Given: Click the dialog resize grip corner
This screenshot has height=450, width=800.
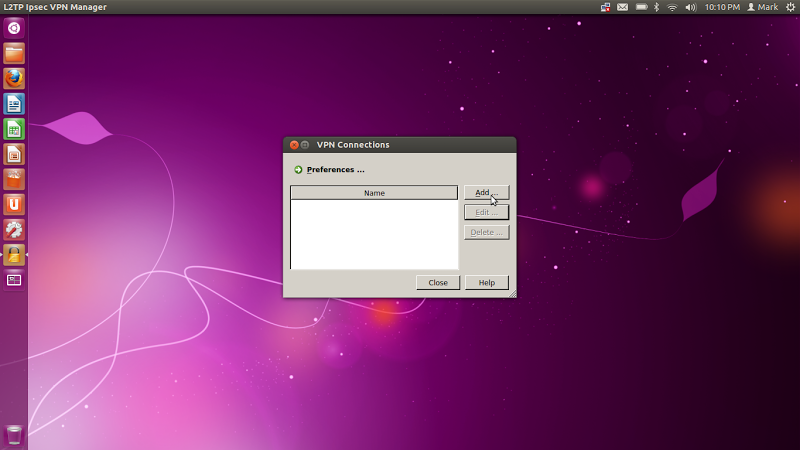Looking at the screenshot, I should [512, 293].
